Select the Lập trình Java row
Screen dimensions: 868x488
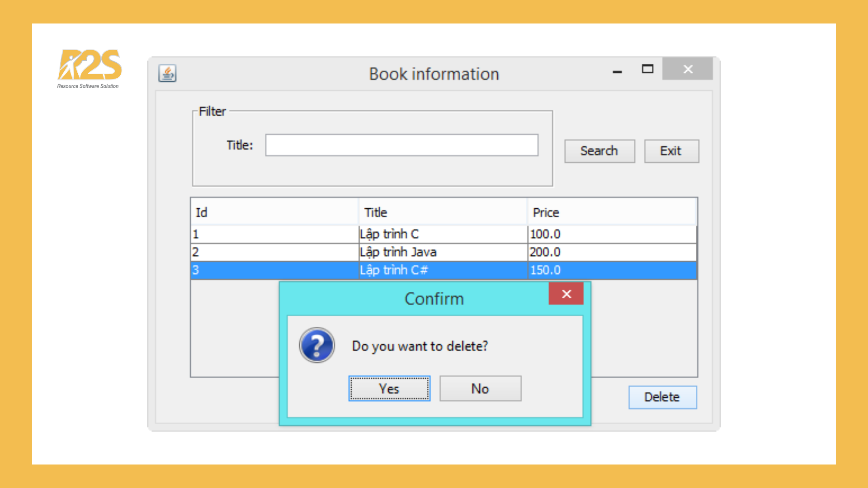pyautogui.click(x=398, y=252)
